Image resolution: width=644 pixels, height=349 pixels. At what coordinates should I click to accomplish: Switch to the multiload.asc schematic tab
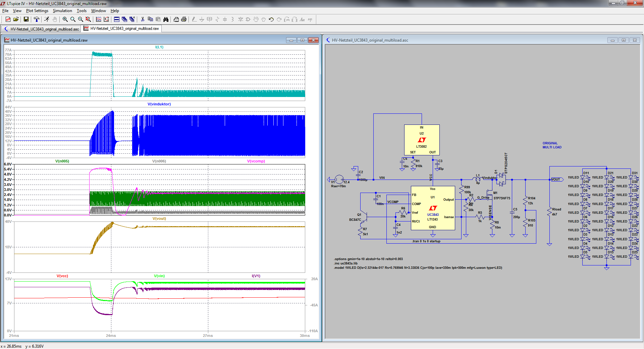pos(41,29)
